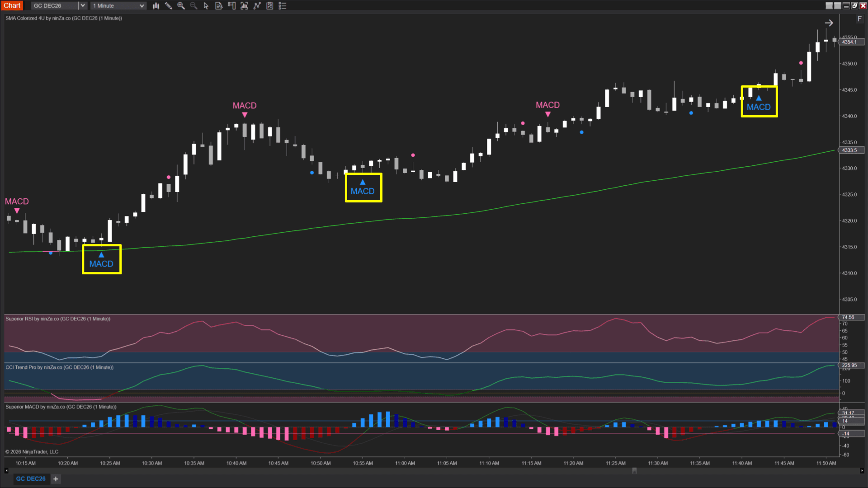Click the first gray window link button
The image size is (868, 488).
(829, 6)
